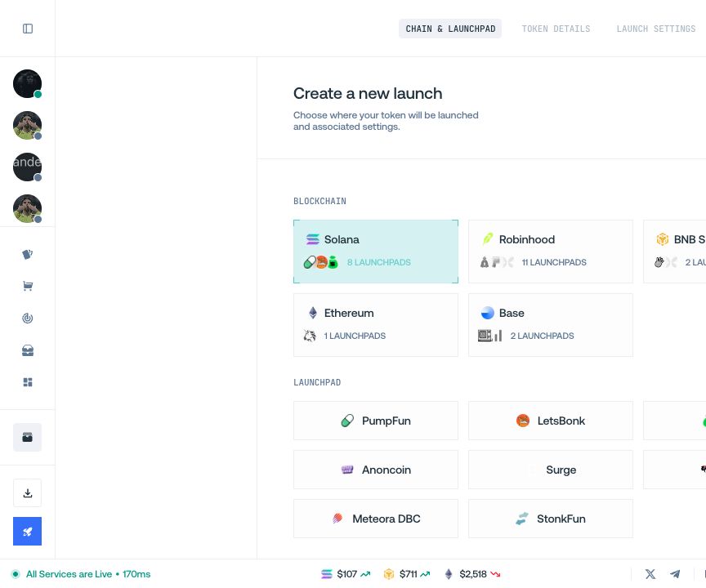Open the Telegram link icon
Image resolution: width=706 pixels, height=588 pixels.
point(675,574)
